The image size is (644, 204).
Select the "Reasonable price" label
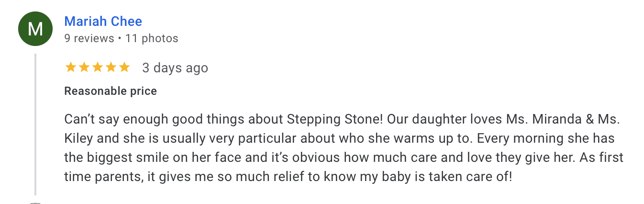pos(111,91)
